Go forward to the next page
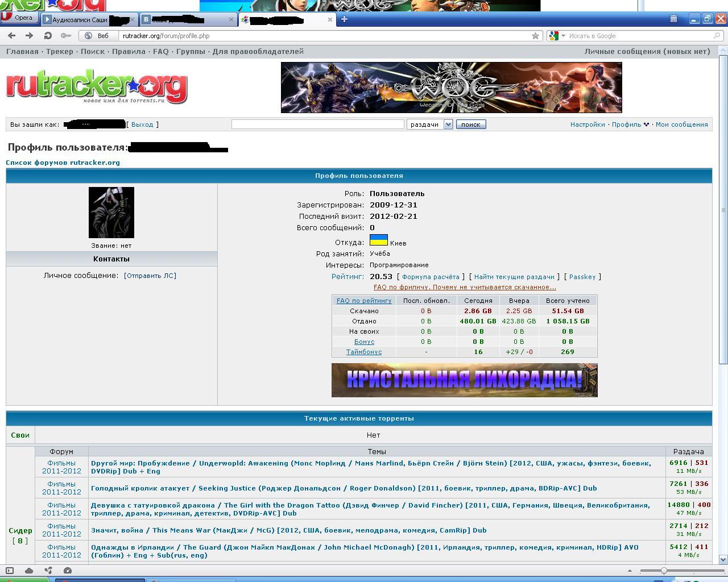Viewport: 728px width, 582px height. [29, 36]
